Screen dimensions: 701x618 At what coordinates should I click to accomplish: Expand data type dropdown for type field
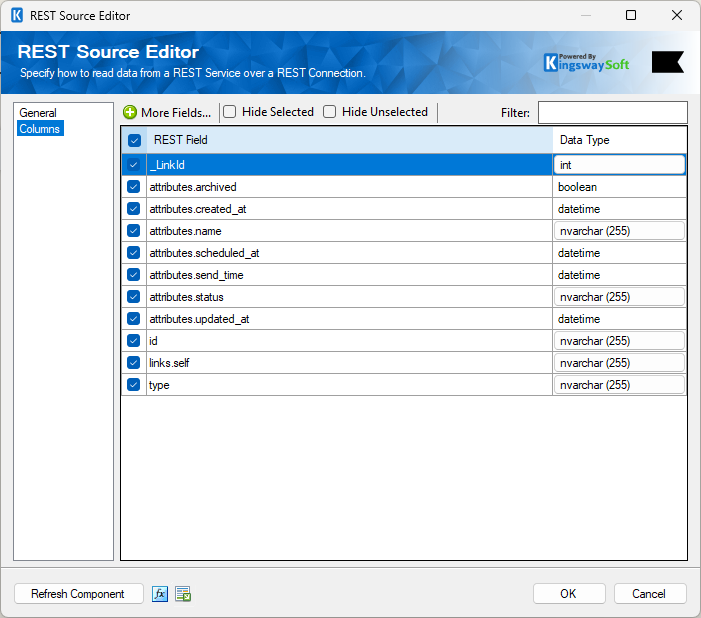tap(619, 385)
